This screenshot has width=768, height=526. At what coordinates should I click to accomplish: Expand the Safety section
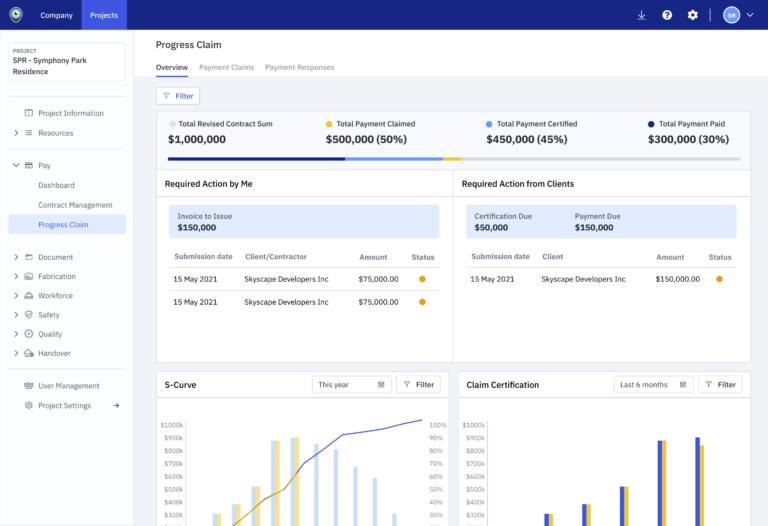click(x=16, y=314)
